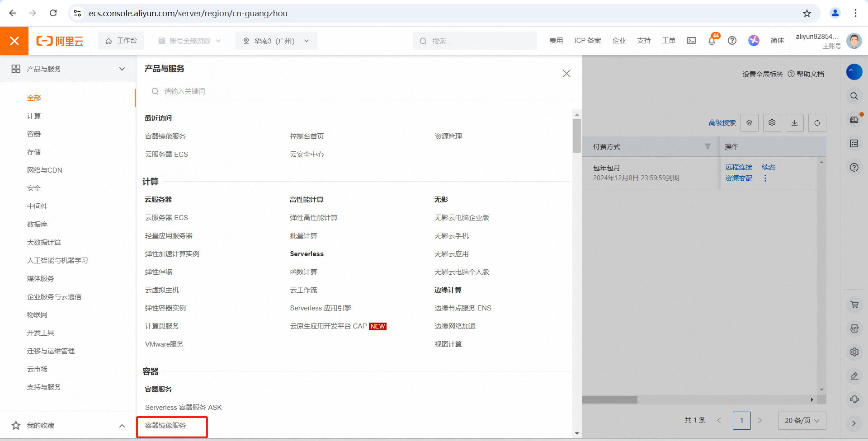Image resolution: width=868 pixels, height=441 pixels.
Task: Switch language via 简体
Action: click(777, 41)
